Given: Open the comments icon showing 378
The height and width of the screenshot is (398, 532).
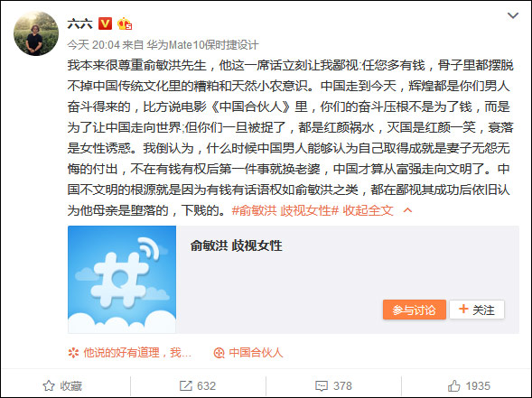Looking at the screenshot, I should click(x=322, y=385).
